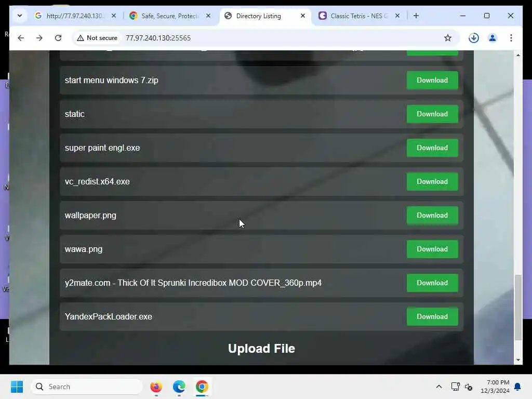This screenshot has width=532, height=399.
Task: Go back with the back arrow
Action: (21, 38)
